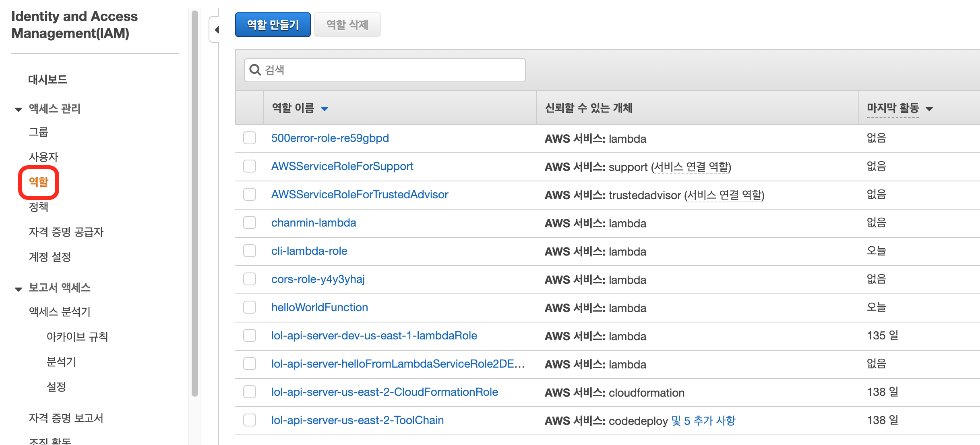Viewport: 980px width, 445px height.
Task: Click the search magnifier icon
Action: [x=255, y=70]
